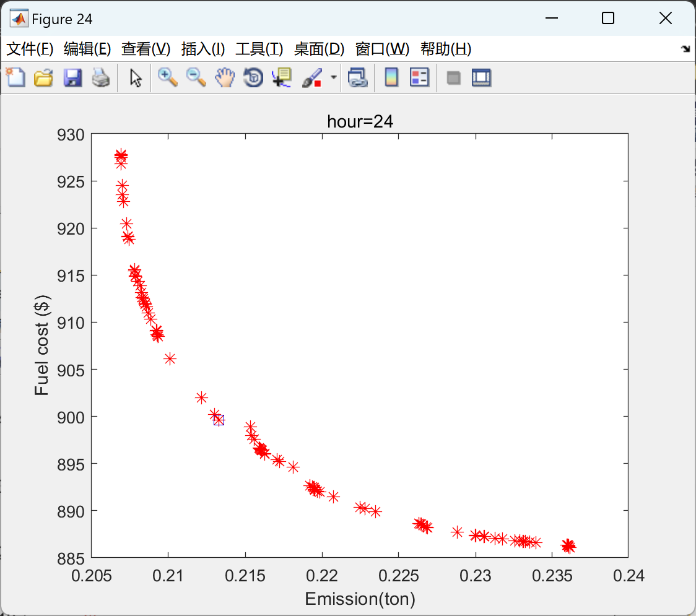Screen dimensions: 696x616
Task: Click the Link Plot icon
Action: (x=357, y=77)
